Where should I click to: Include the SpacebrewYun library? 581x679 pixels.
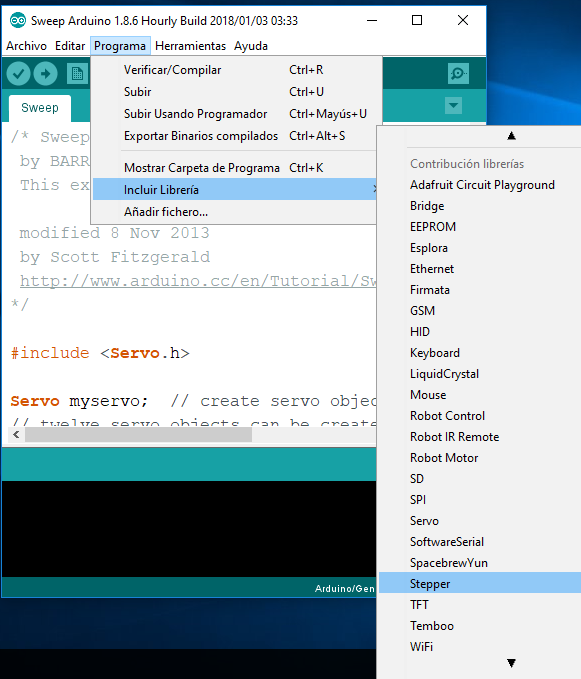tap(480, 563)
